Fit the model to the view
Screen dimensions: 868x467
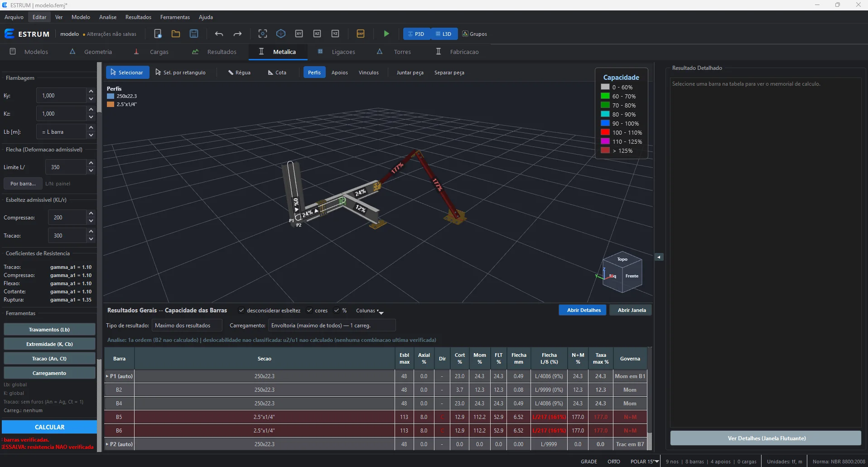click(263, 34)
